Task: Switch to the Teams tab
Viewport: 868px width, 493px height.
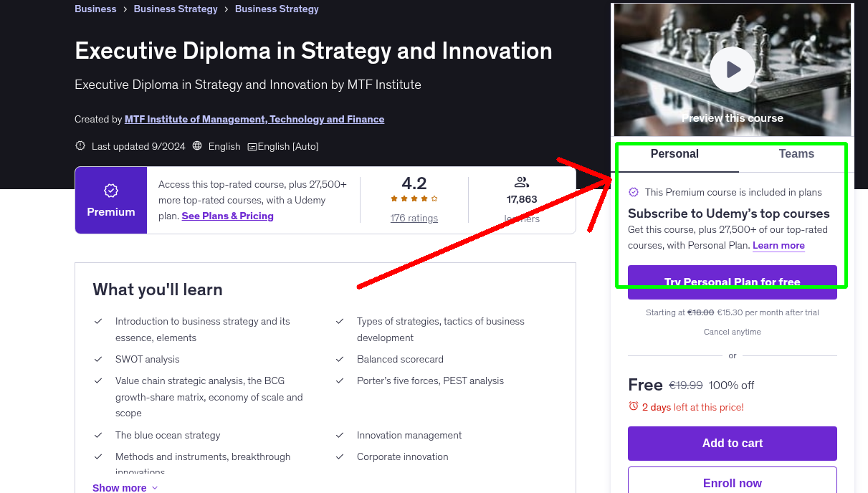Action: [796, 154]
